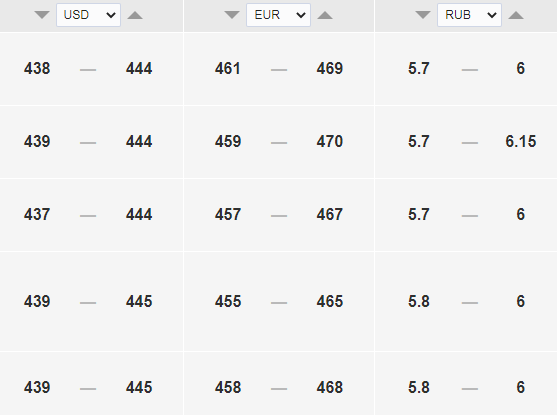
Task: Click the 461 EUR buy rate
Action: point(228,68)
